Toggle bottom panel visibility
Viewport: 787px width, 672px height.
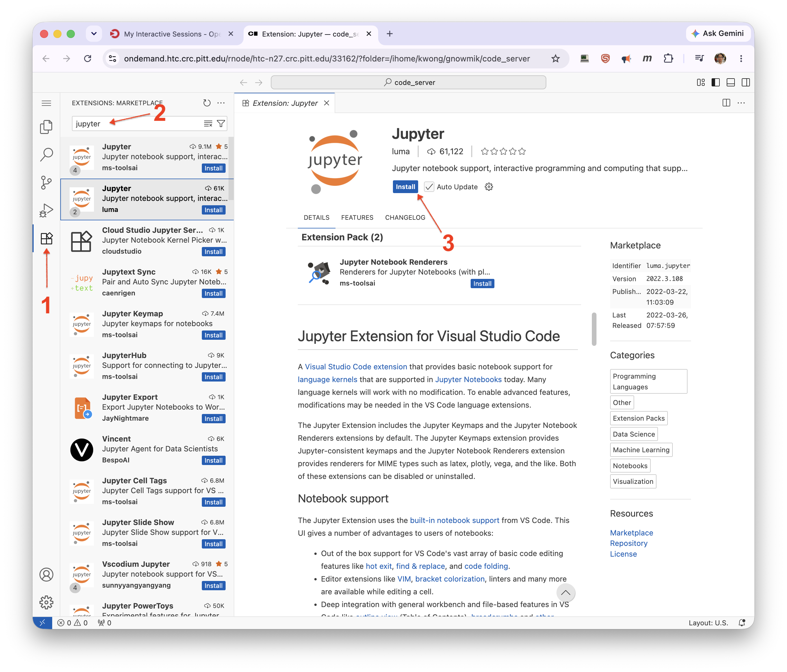(730, 82)
